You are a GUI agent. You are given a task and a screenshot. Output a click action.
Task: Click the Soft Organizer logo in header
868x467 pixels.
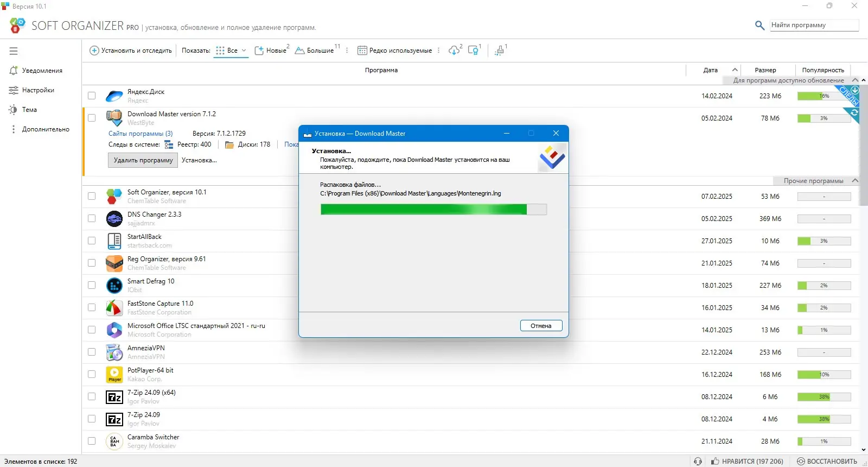point(17,26)
